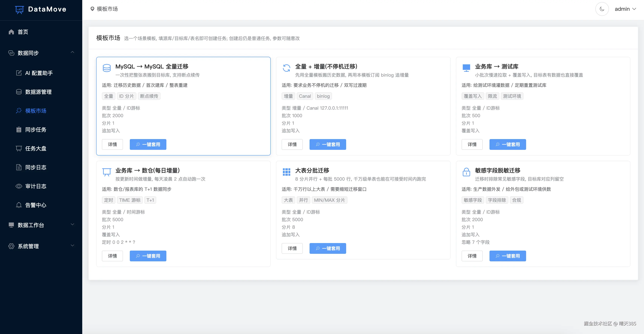Screen dimensions: 644x334
Task: Click the database icon of MySQL 全量迁移
Action: click(x=107, y=68)
